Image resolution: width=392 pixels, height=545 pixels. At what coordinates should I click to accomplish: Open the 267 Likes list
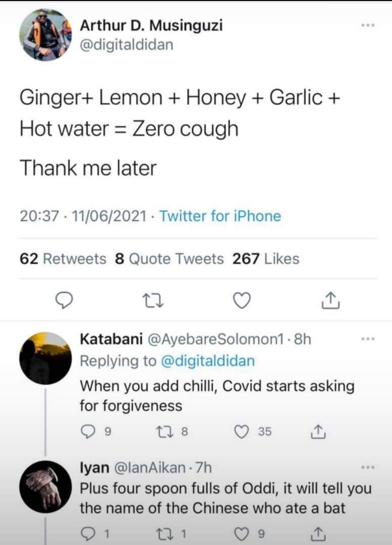click(x=266, y=259)
